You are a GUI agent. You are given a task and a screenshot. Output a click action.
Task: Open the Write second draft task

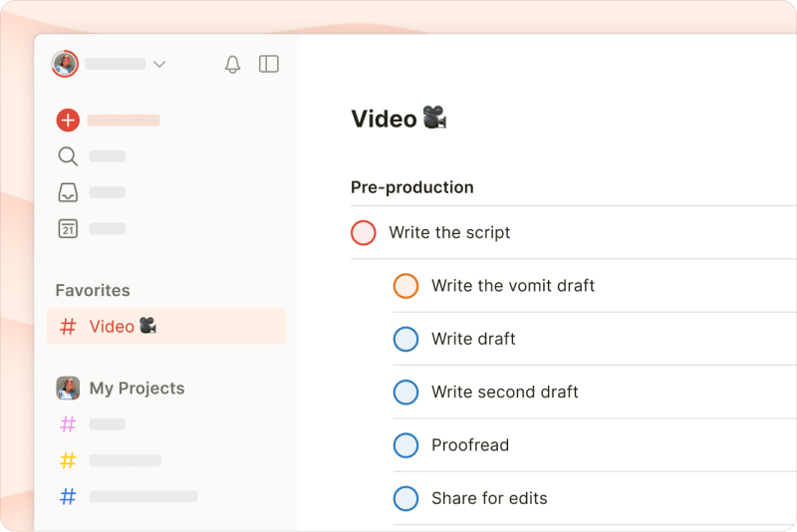(x=505, y=392)
